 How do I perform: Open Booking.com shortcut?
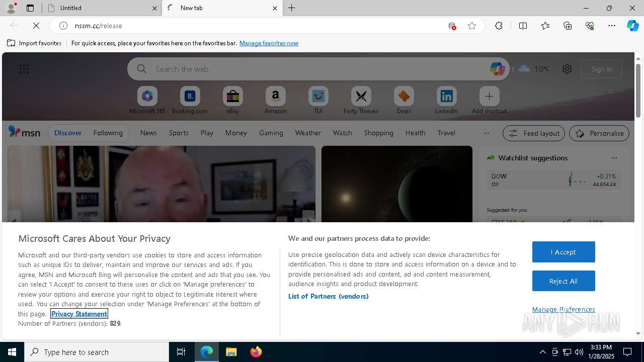[x=190, y=101]
